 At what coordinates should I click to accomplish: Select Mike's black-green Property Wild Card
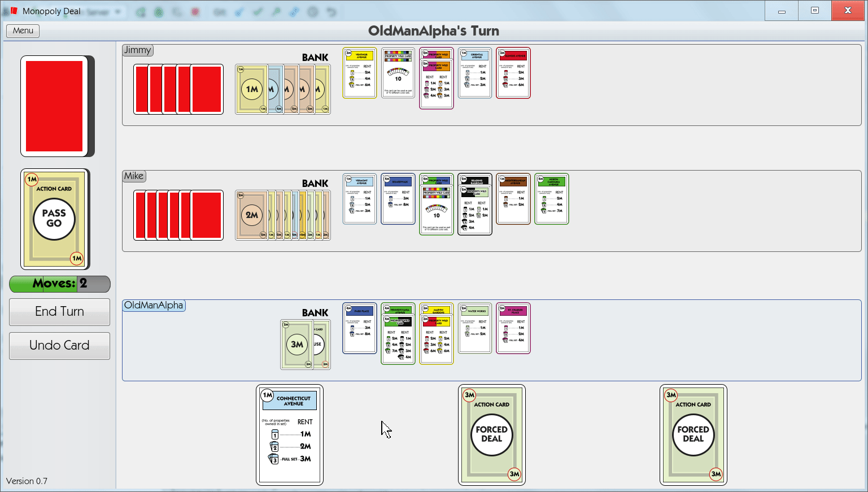point(475,211)
